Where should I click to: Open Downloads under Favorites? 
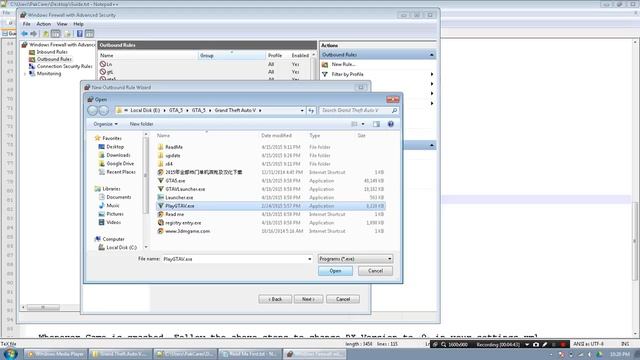118,155
